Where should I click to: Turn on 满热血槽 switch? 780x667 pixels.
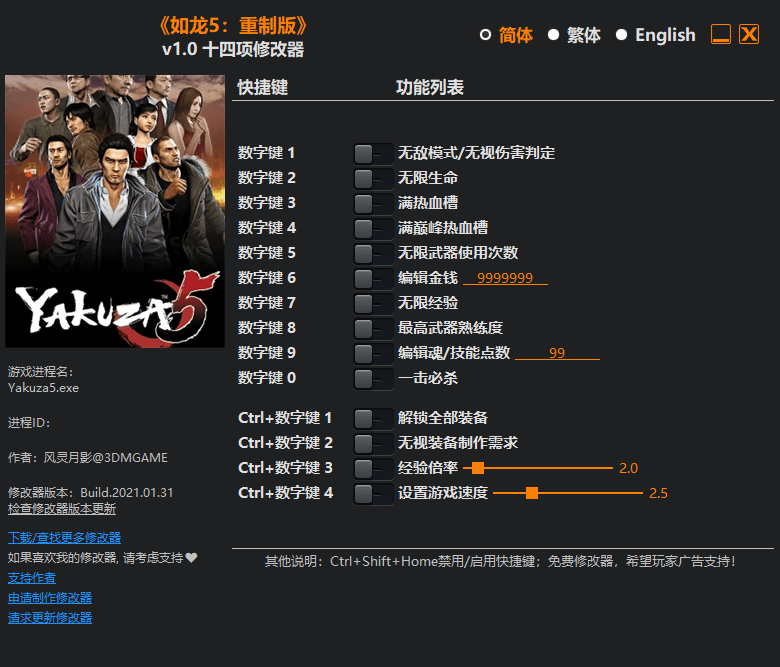[373, 203]
